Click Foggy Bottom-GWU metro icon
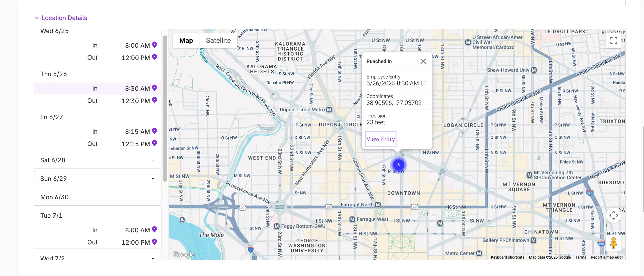Viewport: 644px width, 276px height. coord(277,226)
